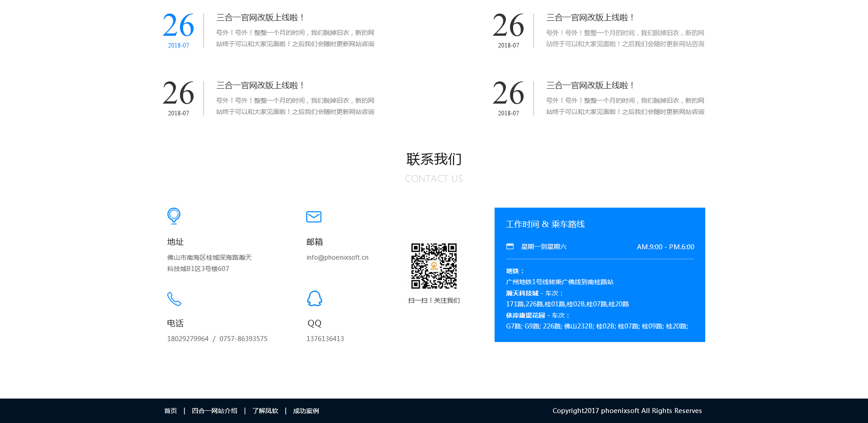Open 四合一网站介绍 footer link
The image size is (868, 423).
pos(214,411)
